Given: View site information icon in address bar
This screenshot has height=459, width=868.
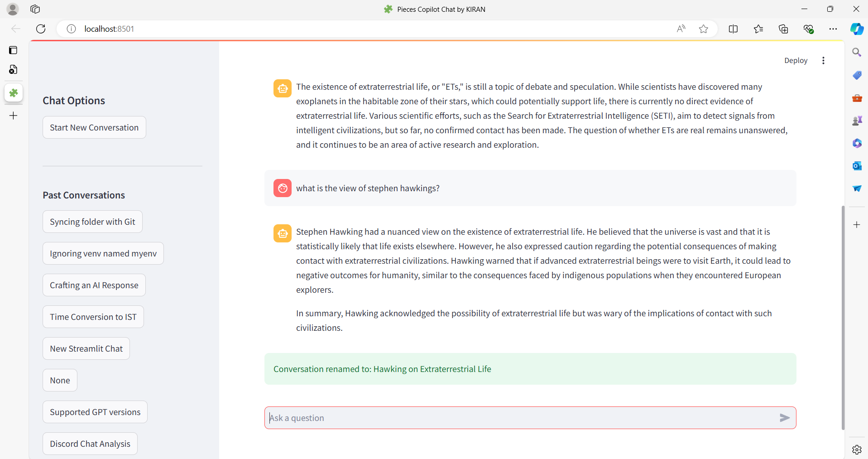Looking at the screenshot, I should (x=71, y=29).
